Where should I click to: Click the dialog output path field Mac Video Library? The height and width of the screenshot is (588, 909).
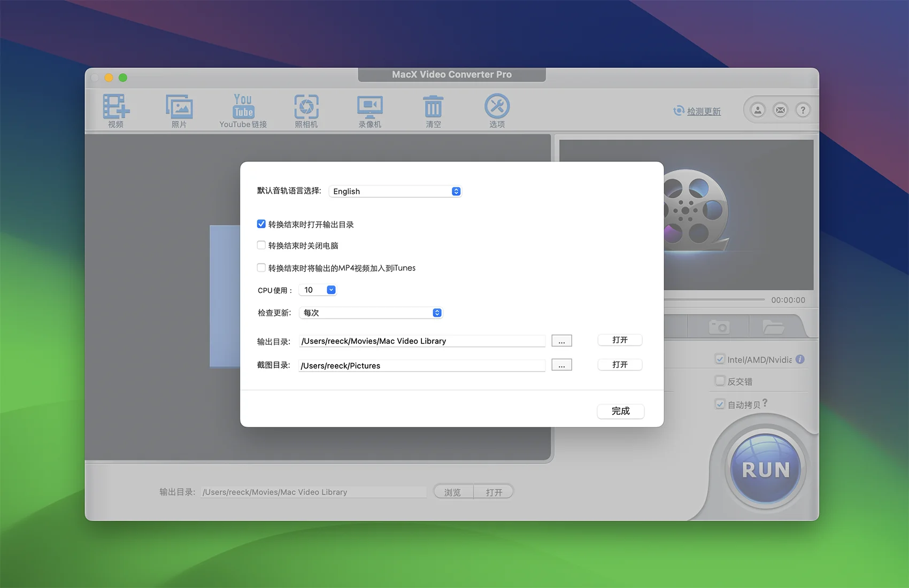pos(422,341)
